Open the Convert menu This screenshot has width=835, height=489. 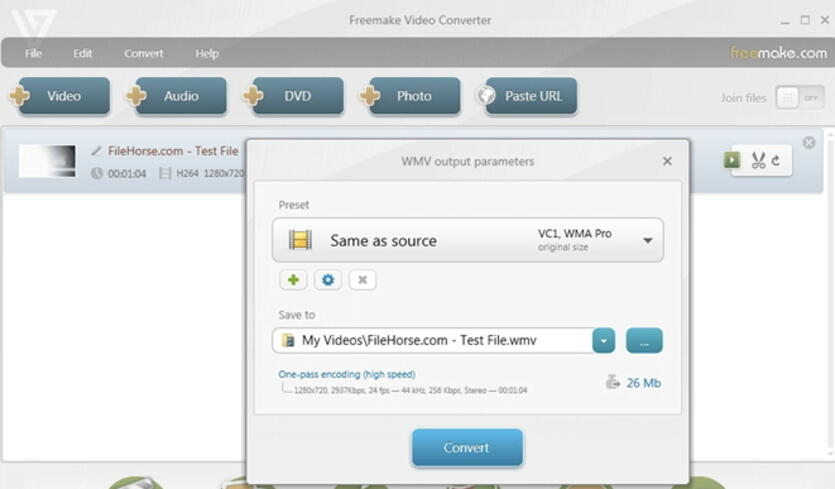click(x=144, y=53)
